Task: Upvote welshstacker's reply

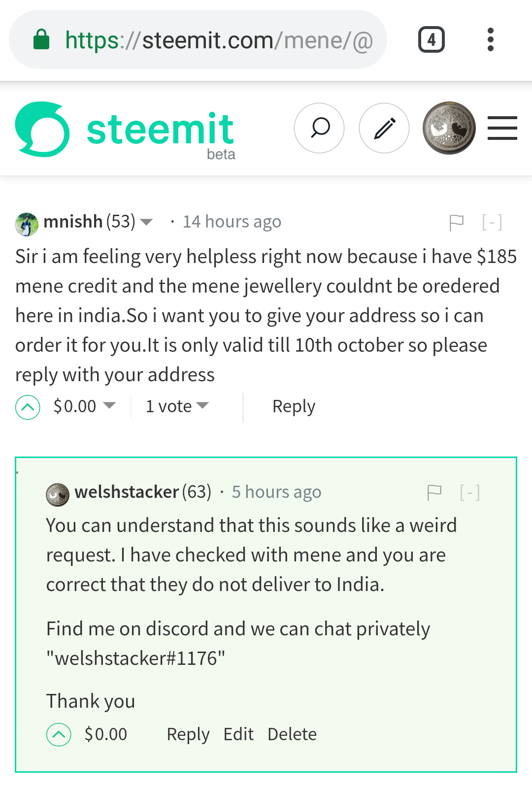Action: [59, 735]
